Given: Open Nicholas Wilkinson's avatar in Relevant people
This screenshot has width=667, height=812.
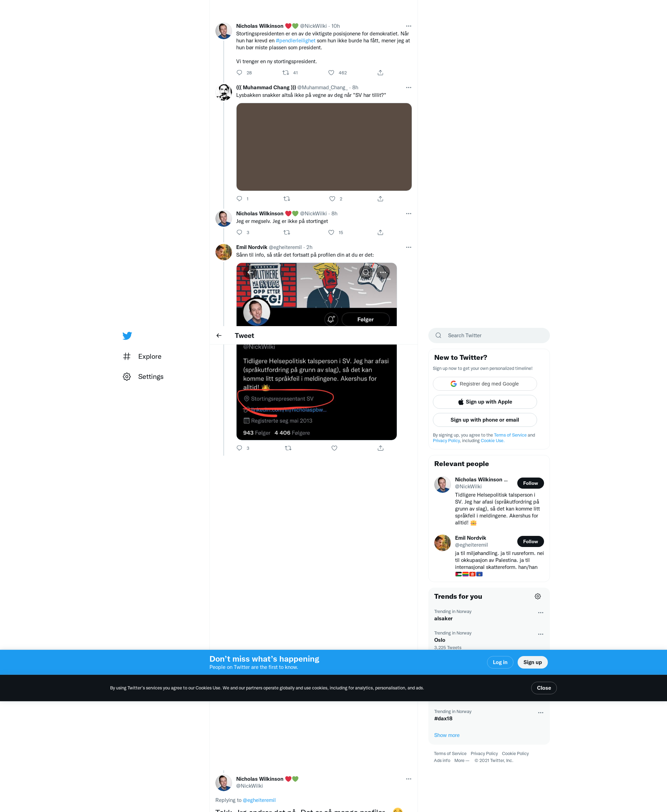Looking at the screenshot, I should click(442, 484).
